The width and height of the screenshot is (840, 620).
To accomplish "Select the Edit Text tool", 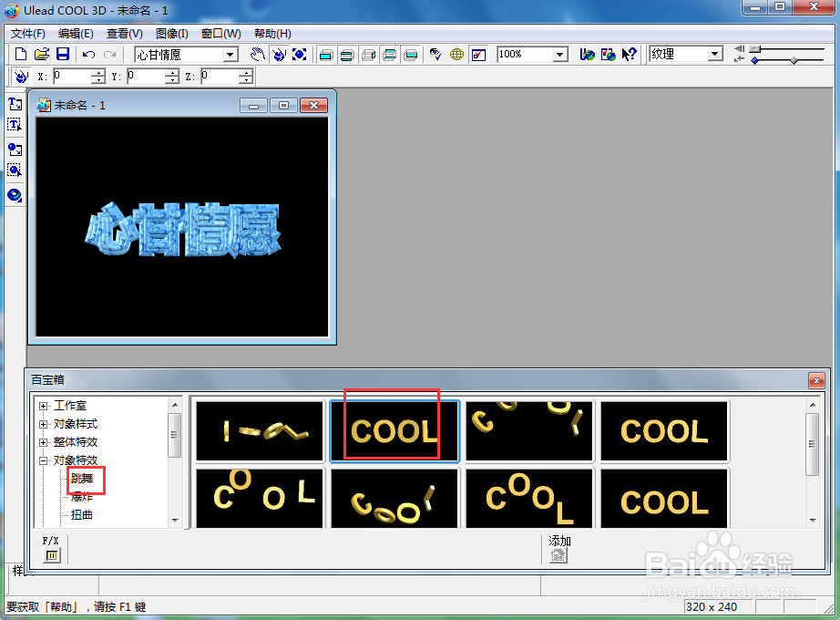I will [15, 125].
